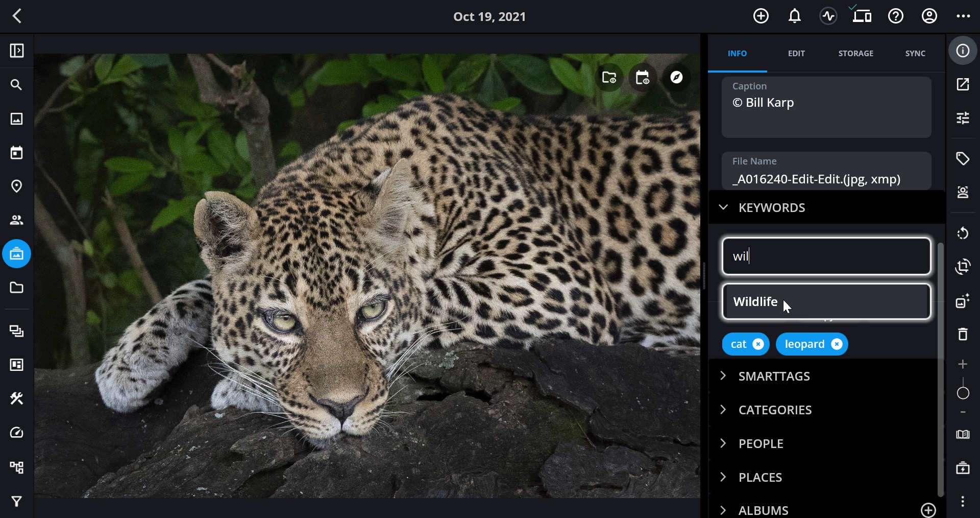Screen dimensions: 980x518
Task: Open the activity pulse icon
Action: 828,16
